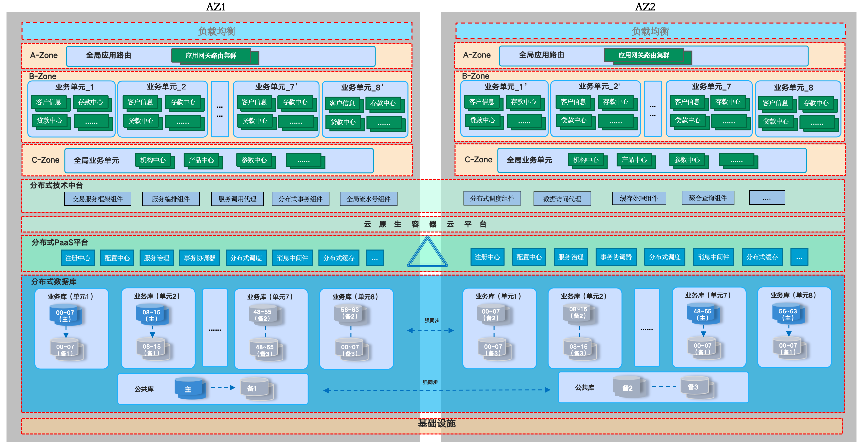Select 交易服务框架组件 in 分布式技术中台
868x448 pixels.
pos(98,199)
